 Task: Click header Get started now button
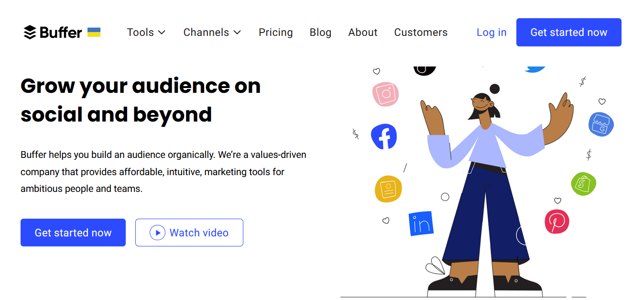point(569,33)
